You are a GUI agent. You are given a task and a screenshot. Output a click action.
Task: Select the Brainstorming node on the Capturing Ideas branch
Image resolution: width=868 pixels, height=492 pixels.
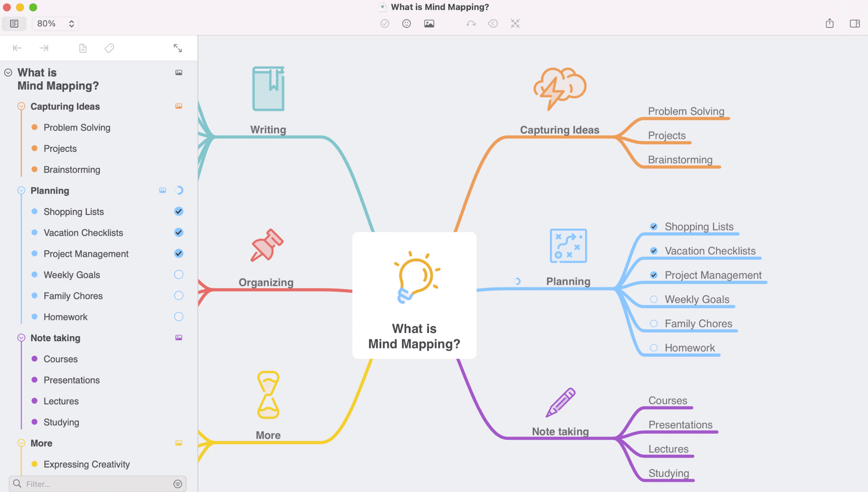coord(680,160)
